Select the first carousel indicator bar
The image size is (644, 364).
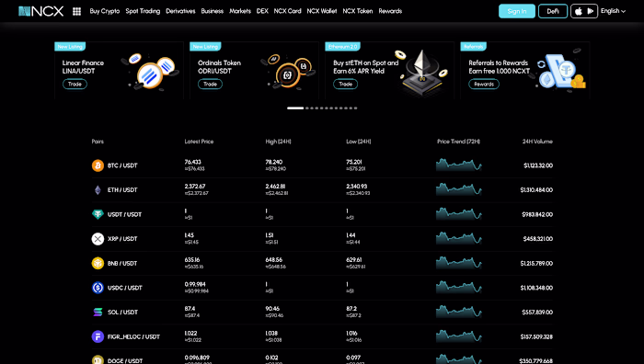point(295,108)
